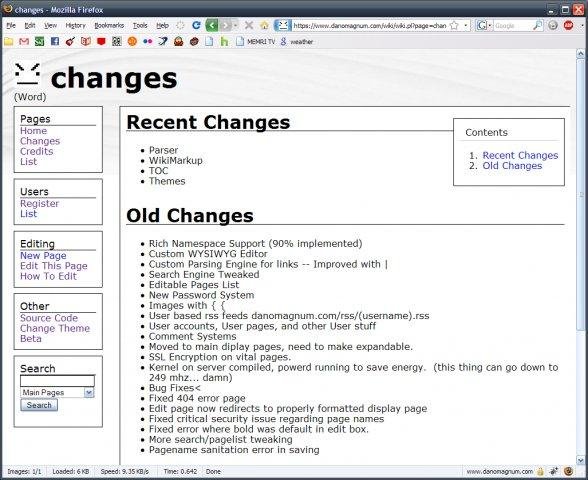Open the weather bookmark
This screenshot has width=588, height=480.
click(x=297, y=42)
